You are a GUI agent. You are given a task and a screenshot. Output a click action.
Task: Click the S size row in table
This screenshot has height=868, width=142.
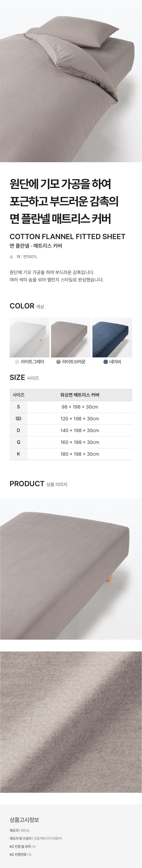71,407
